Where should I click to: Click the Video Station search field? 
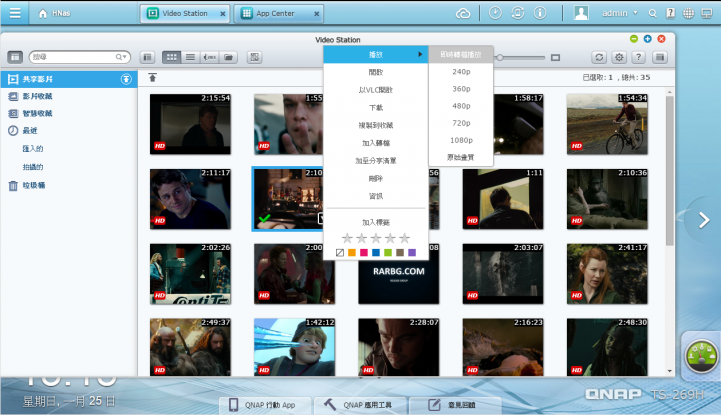tap(80, 57)
